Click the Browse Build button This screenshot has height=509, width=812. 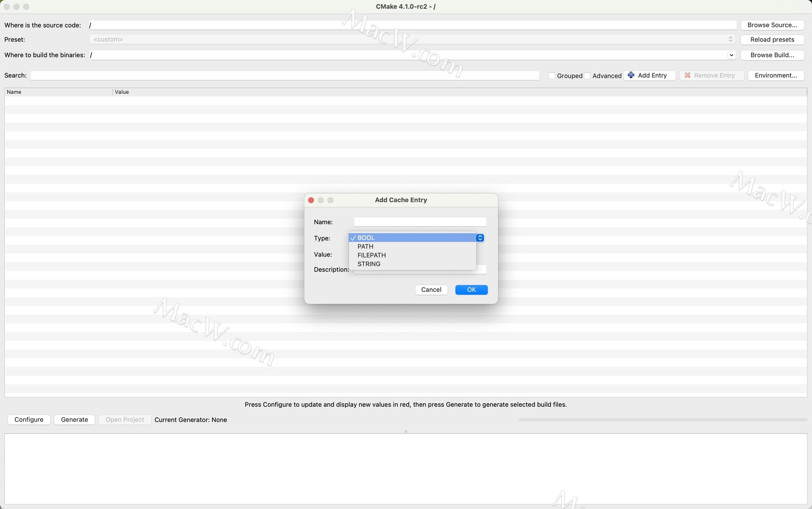coord(772,55)
